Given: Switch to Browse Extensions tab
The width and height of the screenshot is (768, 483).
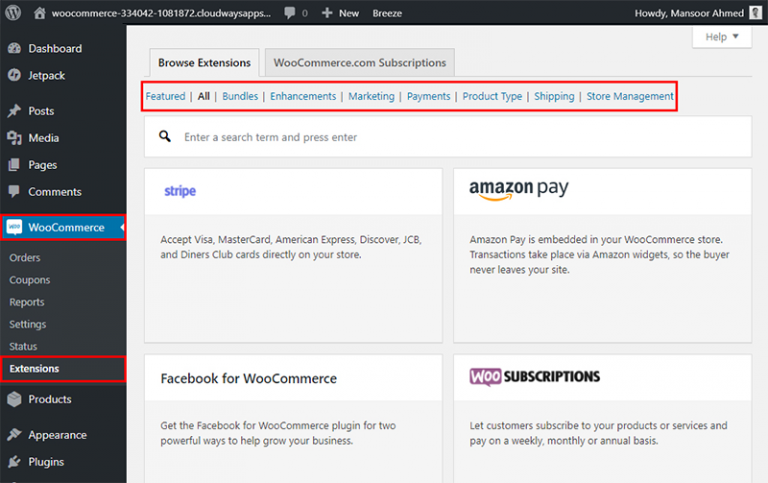Looking at the screenshot, I should pyautogui.click(x=204, y=63).
